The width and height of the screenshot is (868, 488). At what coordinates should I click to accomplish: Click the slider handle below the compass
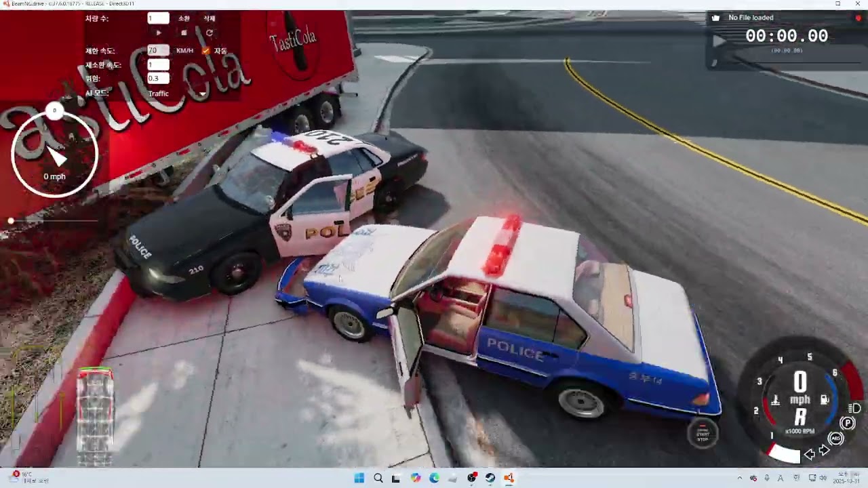tap(11, 221)
